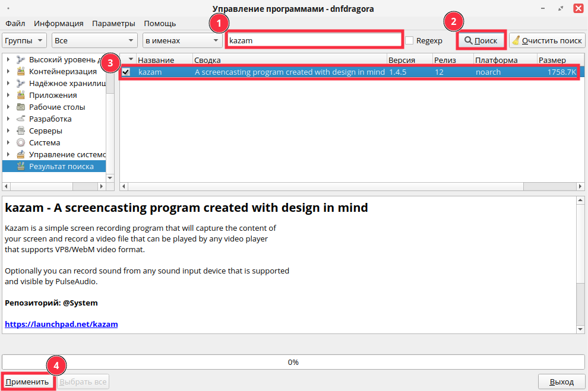Select the Серверы group label
This screenshot has height=391, width=588.
click(45, 131)
